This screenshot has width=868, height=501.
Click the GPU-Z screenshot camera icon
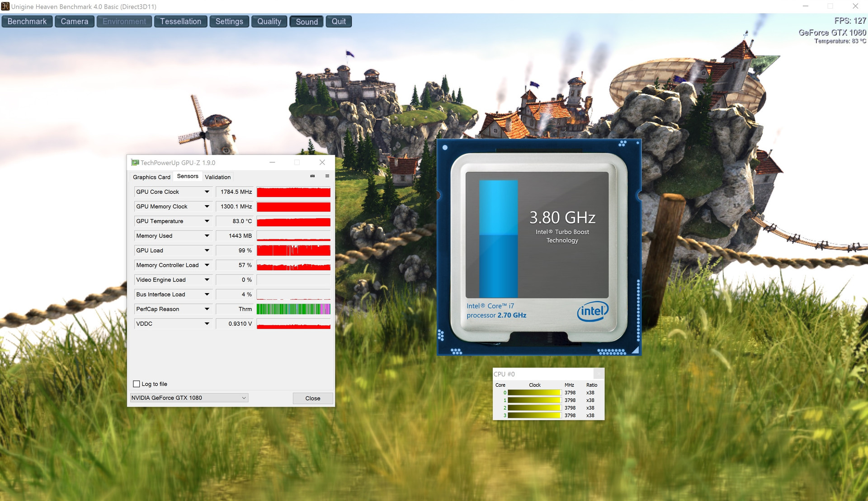312,176
